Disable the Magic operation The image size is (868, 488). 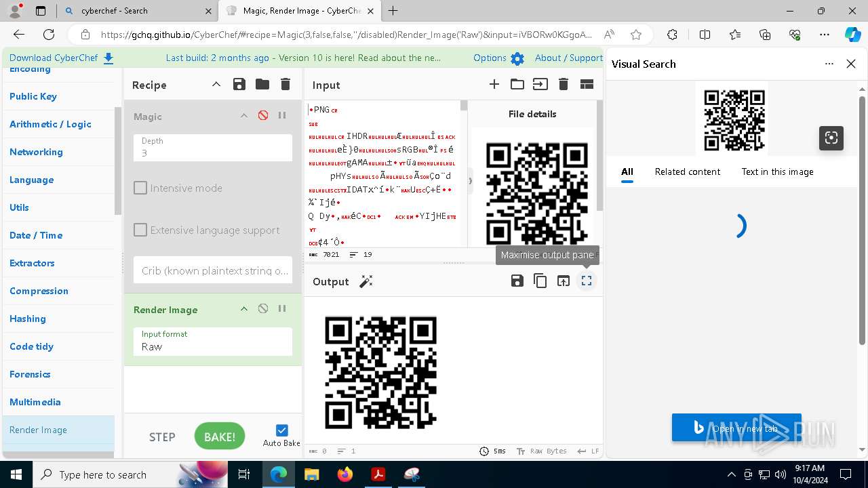(x=263, y=116)
